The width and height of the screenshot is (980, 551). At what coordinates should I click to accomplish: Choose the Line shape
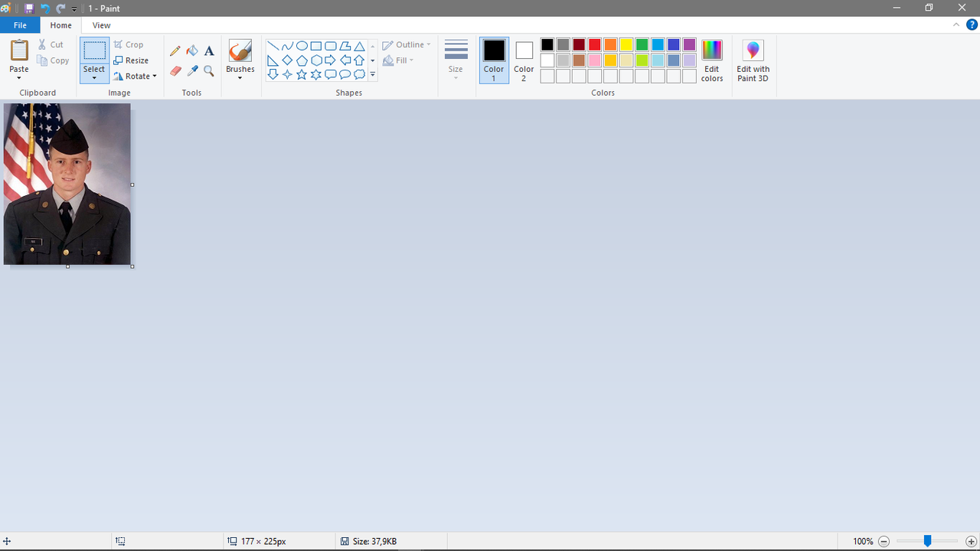click(x=273, y=46)
